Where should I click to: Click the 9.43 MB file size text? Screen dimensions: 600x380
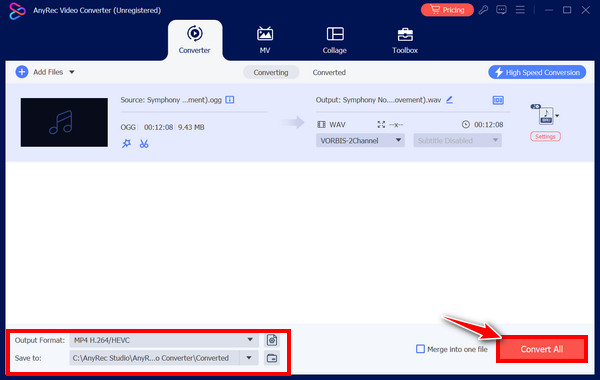coord(191,127)
